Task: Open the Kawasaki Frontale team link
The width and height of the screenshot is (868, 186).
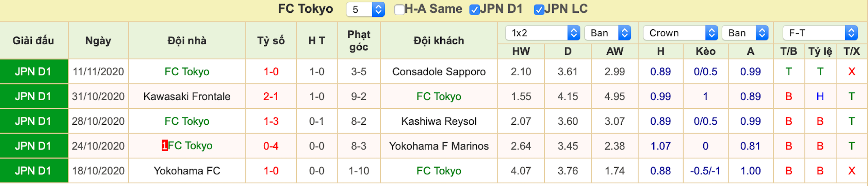Action: (187, 97)
